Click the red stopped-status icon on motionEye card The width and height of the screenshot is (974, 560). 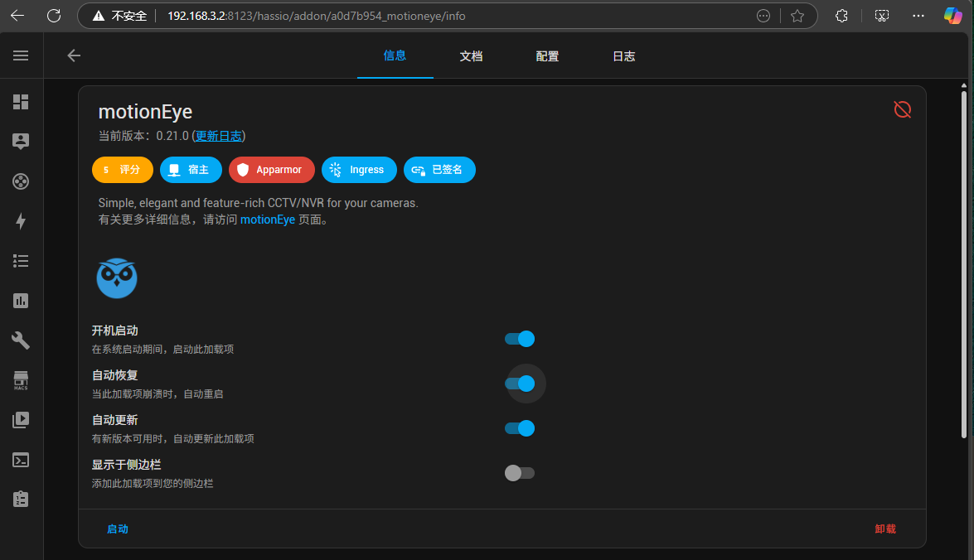[902, 109]
